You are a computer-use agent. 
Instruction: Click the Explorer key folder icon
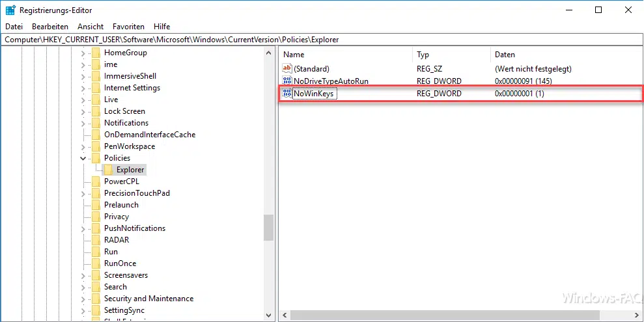pos(108,170)
